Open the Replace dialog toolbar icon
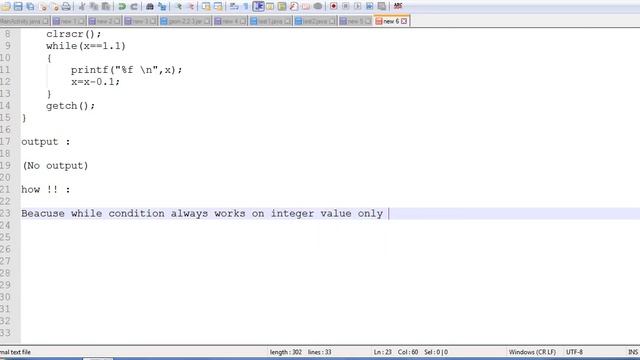The height and width of the screenshot is (360, 640). pyautogui.click(x=162, y=7)
